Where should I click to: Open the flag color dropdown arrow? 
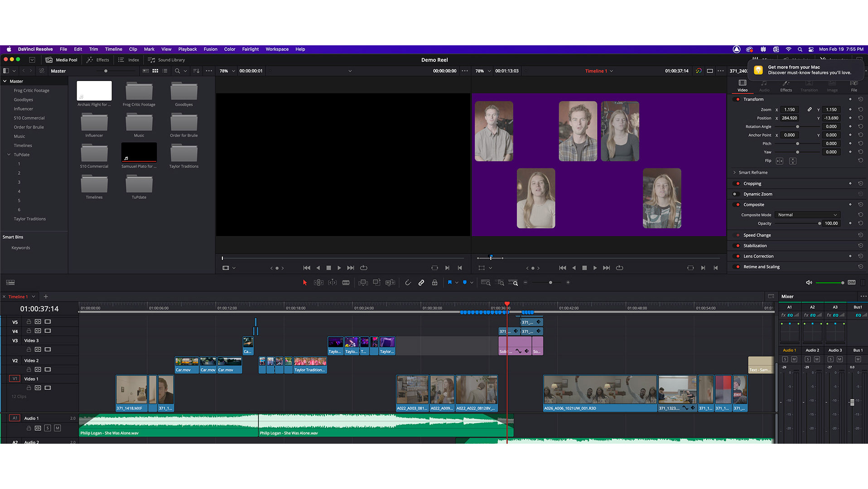pos(457,283)
